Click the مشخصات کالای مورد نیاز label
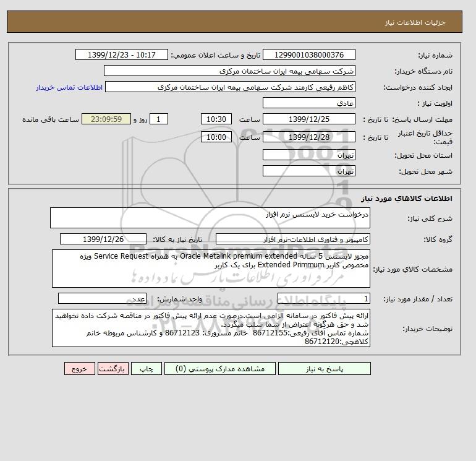This screenshot has width=476, height=461. 412,269
